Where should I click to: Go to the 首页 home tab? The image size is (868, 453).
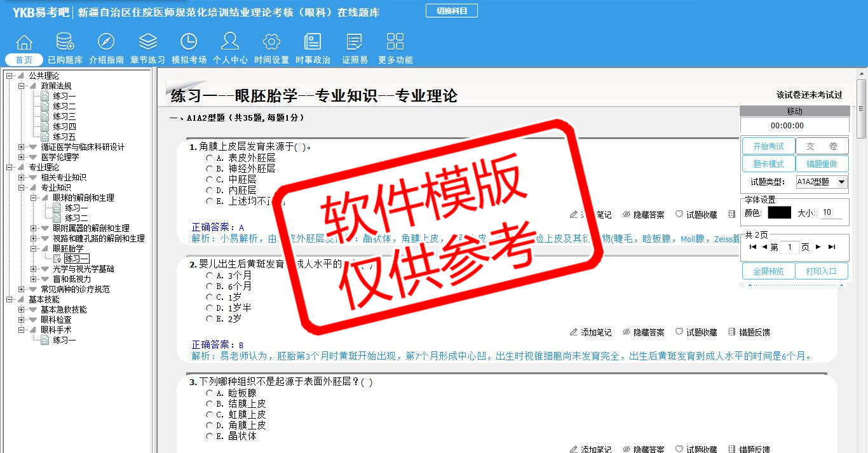click(24, 60)
